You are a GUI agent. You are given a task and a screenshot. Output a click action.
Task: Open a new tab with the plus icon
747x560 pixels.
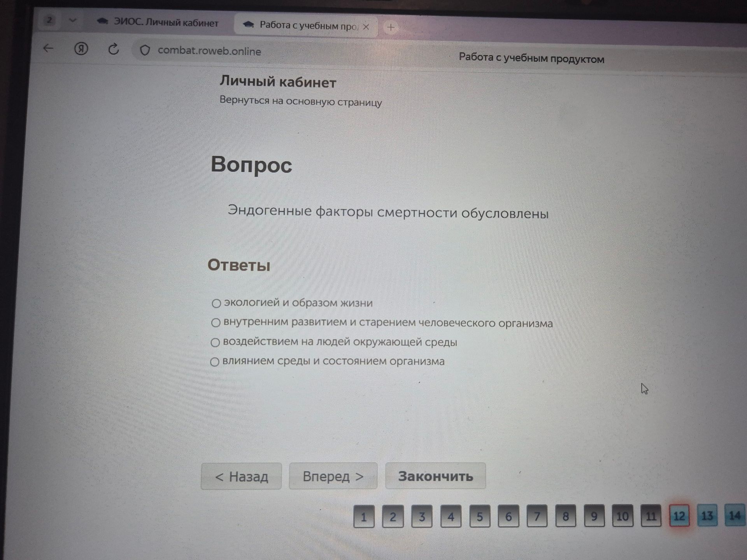point(391,27)
